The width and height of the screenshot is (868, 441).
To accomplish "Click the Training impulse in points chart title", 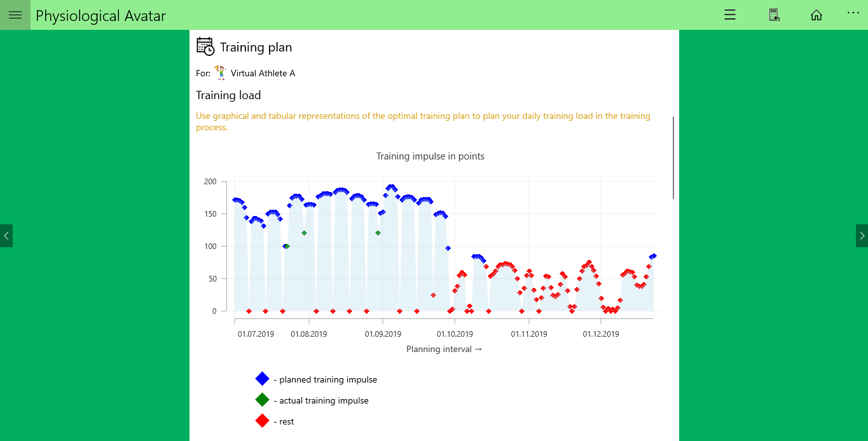I will pyautogui.click(x=431, y=156).
